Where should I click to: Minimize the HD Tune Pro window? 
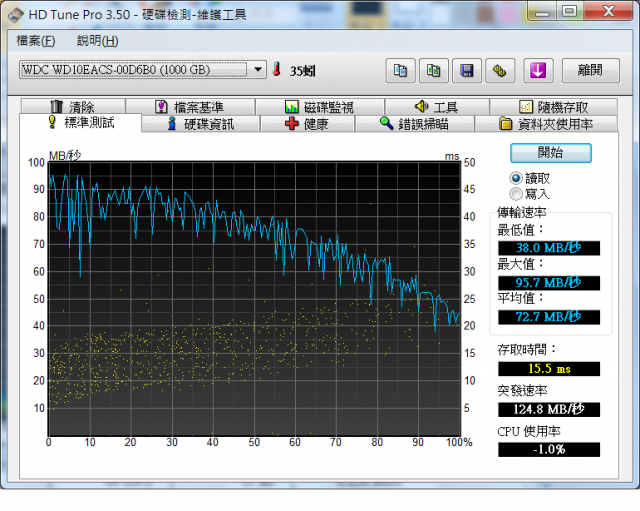point(542,11)
